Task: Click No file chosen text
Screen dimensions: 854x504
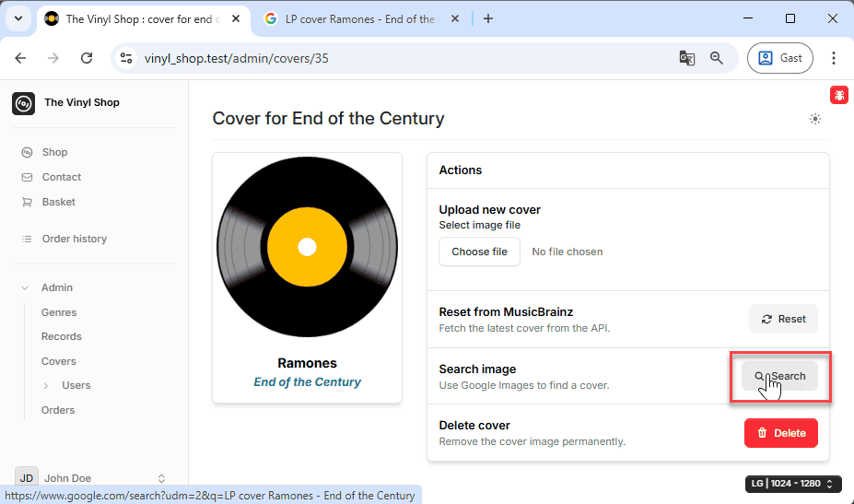Action: click(x=567, y=252)
